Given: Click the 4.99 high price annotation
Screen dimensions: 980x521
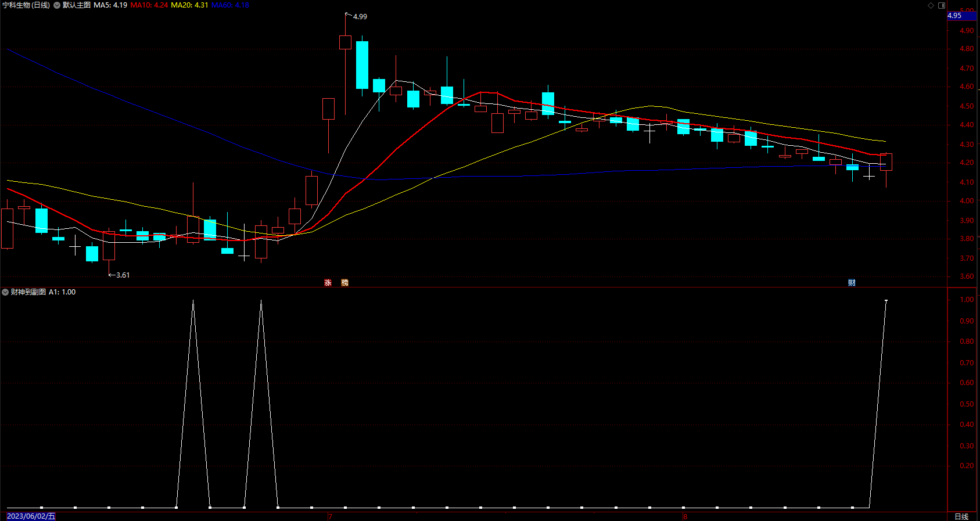Looking at the screenshot, I should (360, 17).
